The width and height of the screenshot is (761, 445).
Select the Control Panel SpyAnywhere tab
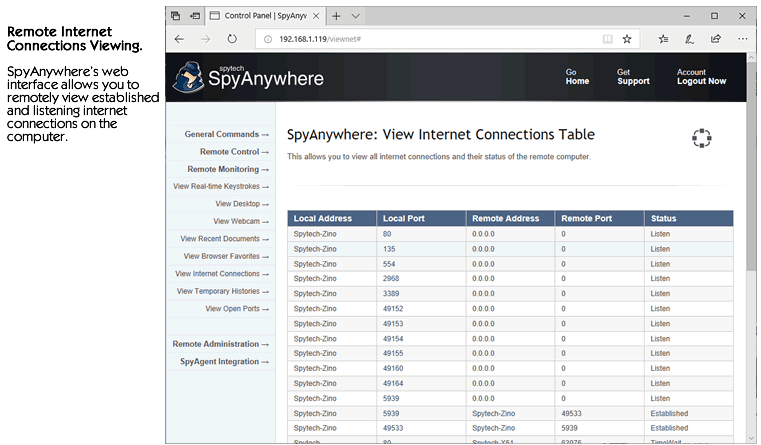265,16
